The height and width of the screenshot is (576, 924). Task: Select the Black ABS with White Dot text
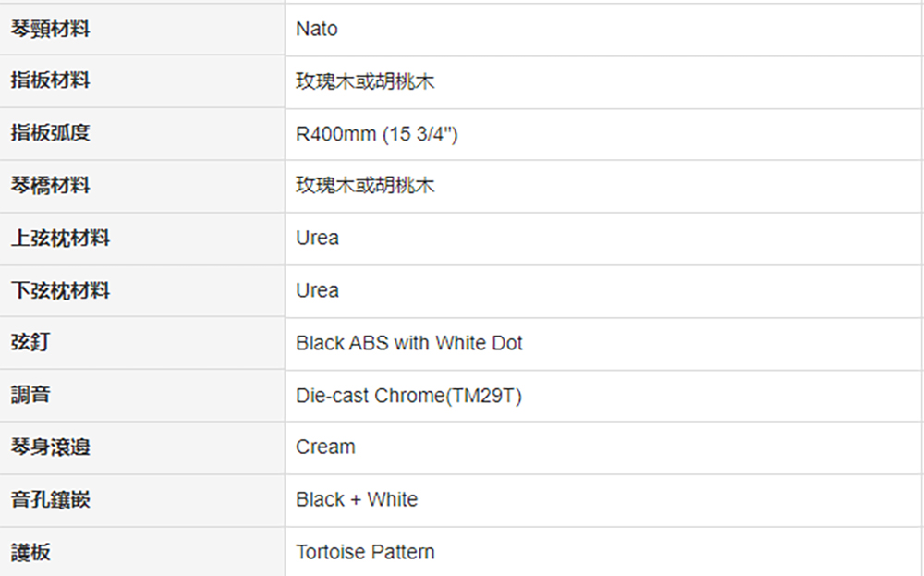(409, 343)
